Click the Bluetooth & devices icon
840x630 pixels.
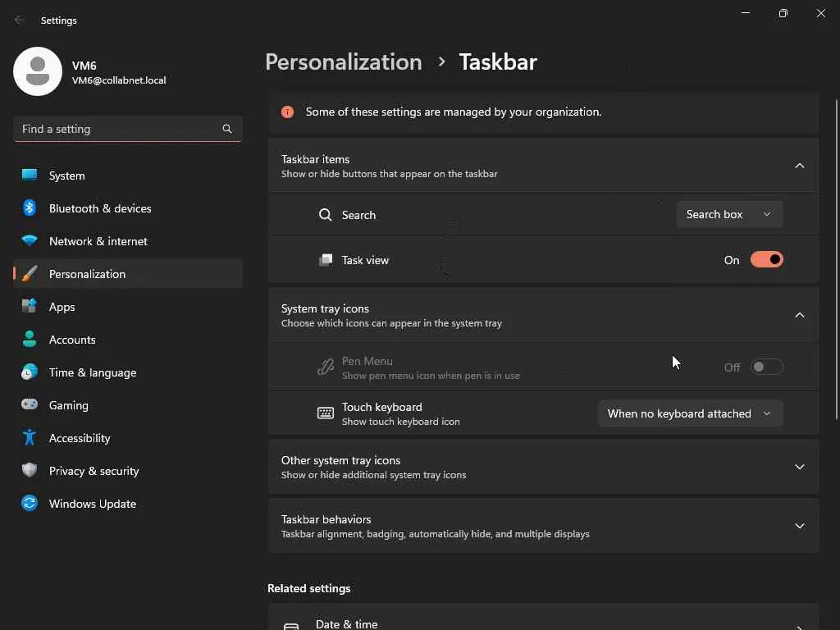click(30, 208)
